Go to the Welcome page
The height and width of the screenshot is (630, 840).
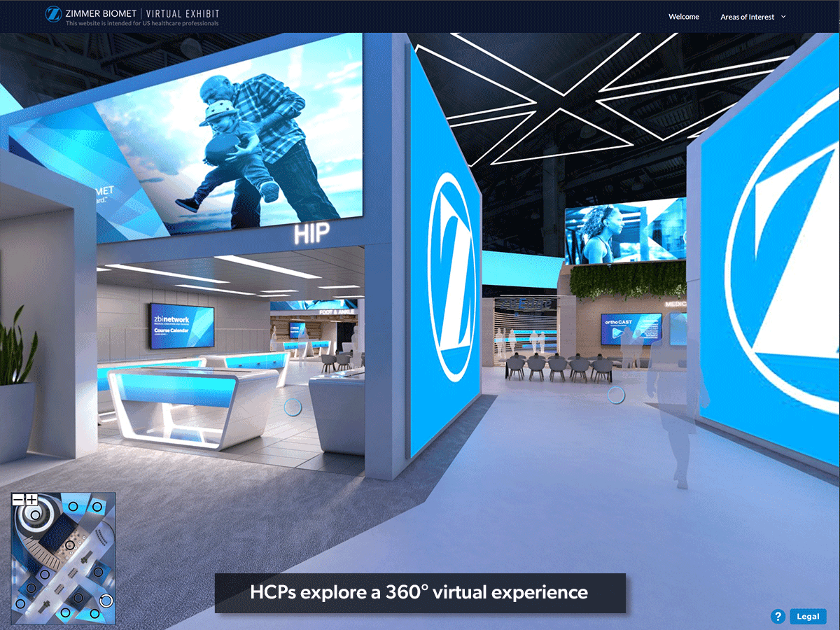(x=683, y=17)
